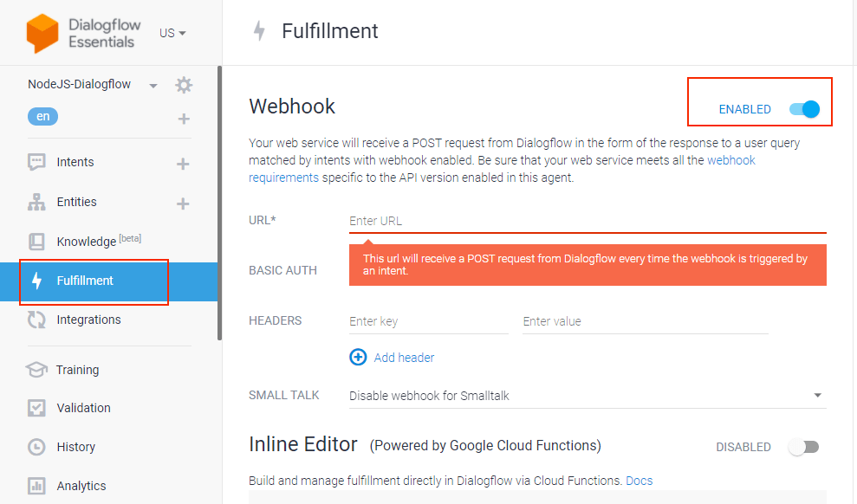Click the Webhook section heading
Viewport: 857px width, 504px height.
(292, 107)
